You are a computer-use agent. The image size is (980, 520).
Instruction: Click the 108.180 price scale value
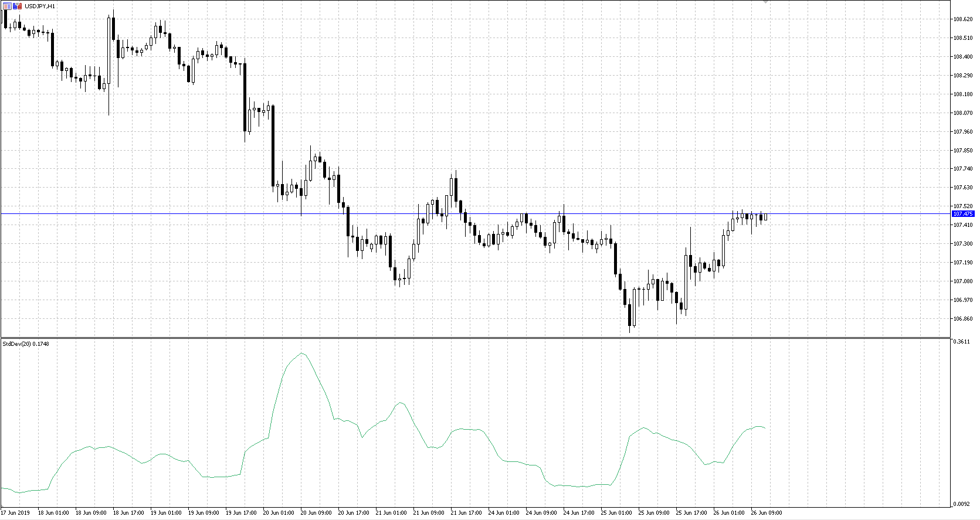point(964,94)
